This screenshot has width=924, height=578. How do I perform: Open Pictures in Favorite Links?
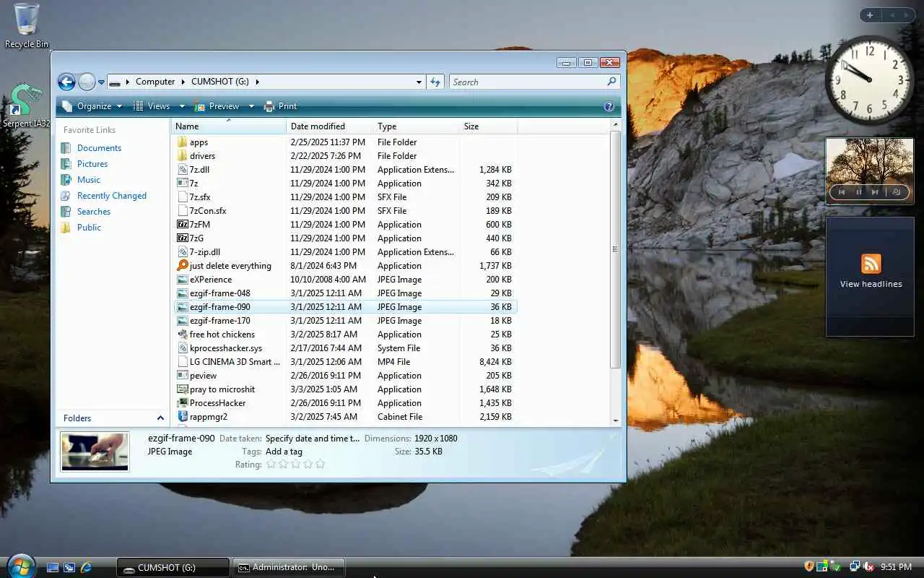[x=92, y=164]
